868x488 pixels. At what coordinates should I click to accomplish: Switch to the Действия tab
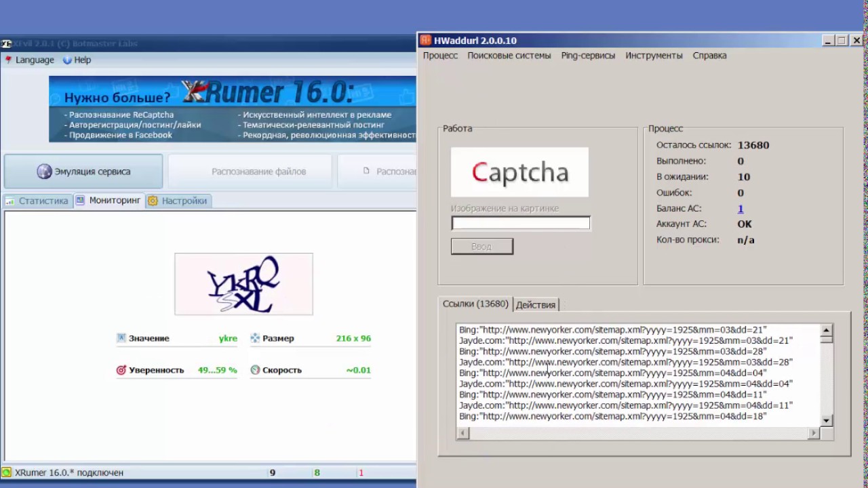pyautogui.click(x=536, y=304)
